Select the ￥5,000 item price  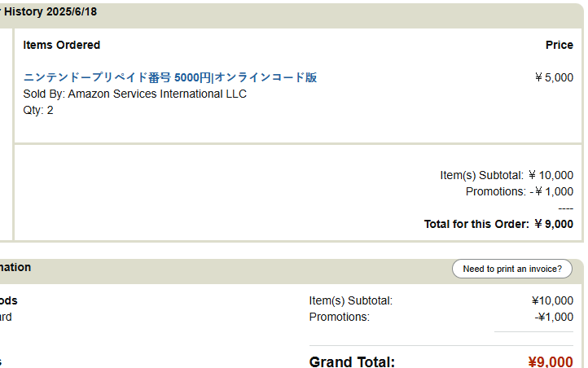point(554,77)
